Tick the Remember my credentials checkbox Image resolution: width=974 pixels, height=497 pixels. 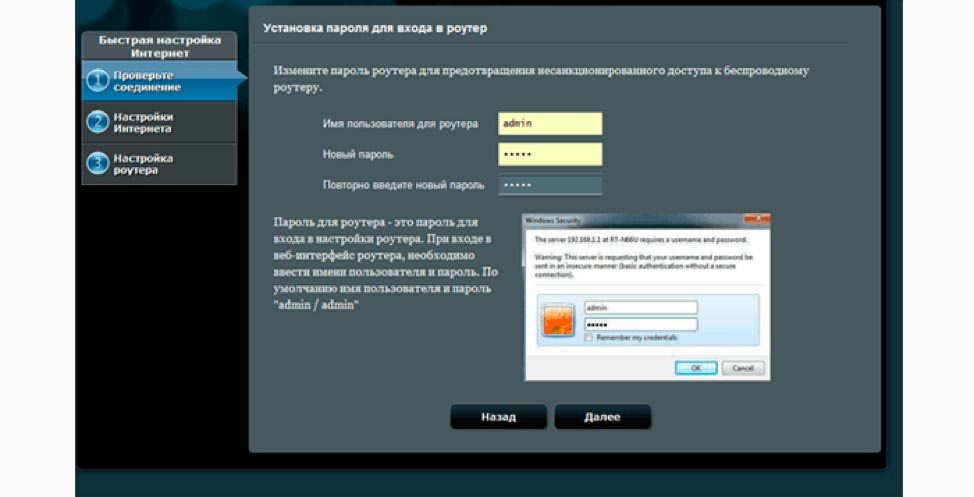pos(588,337)
